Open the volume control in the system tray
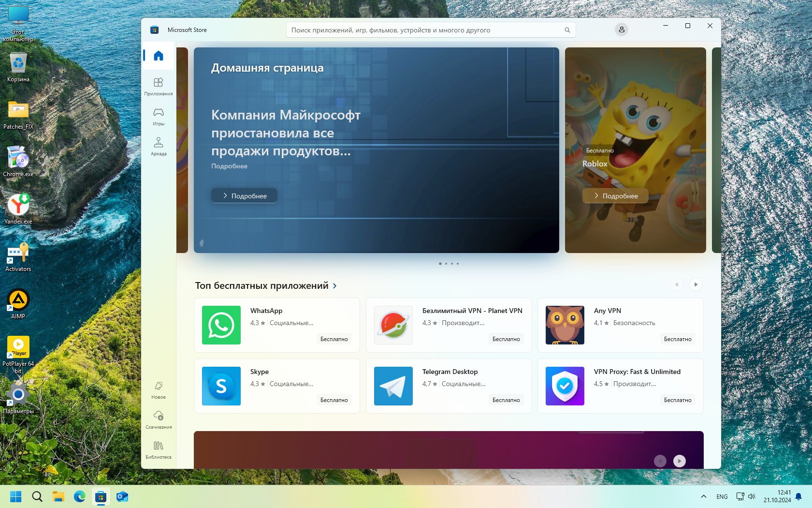Viewport: 812px width, 508px height. (752, 496)
